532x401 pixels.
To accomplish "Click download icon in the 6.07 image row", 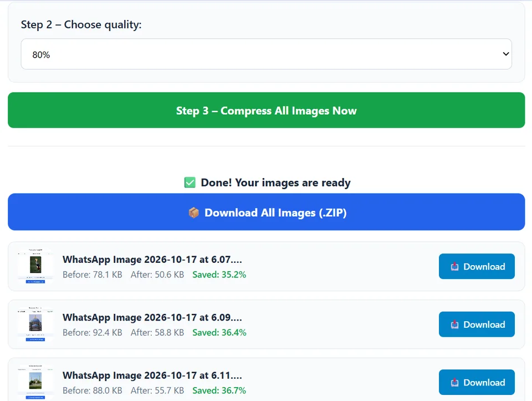I will point(454,267).
